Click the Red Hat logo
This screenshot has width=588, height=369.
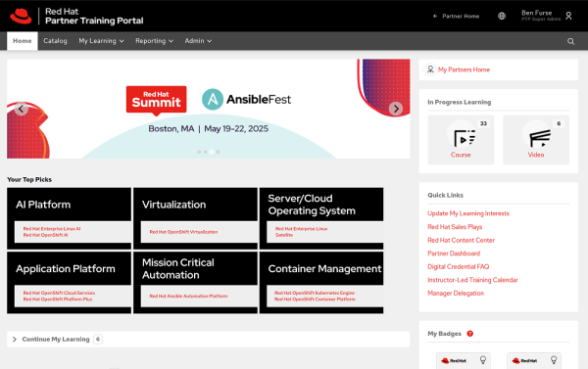pos(21,16)
